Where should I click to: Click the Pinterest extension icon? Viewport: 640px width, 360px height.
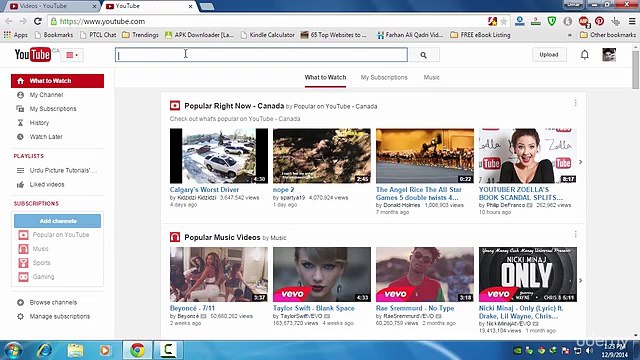tap(599, 21)
